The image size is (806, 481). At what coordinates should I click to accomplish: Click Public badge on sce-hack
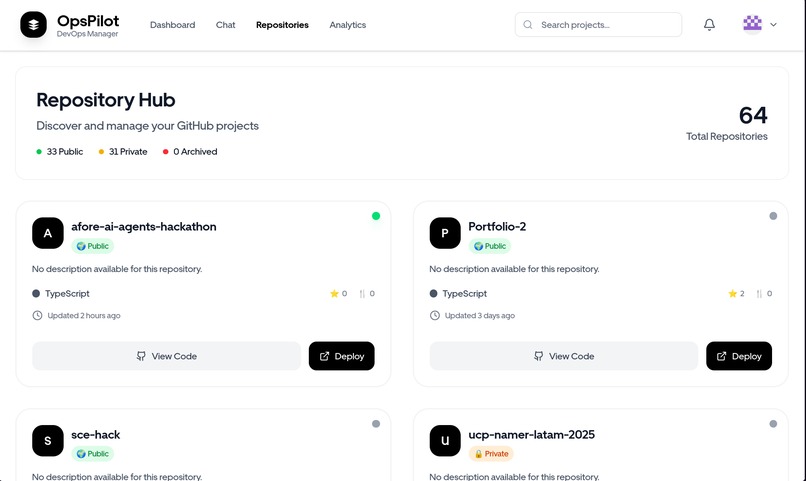(x=93, y=454)
